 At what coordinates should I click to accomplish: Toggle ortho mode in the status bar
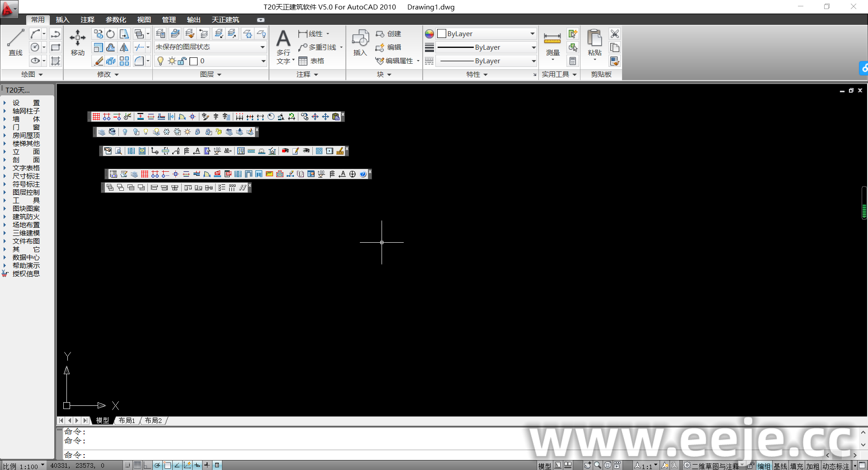(147, 465)
